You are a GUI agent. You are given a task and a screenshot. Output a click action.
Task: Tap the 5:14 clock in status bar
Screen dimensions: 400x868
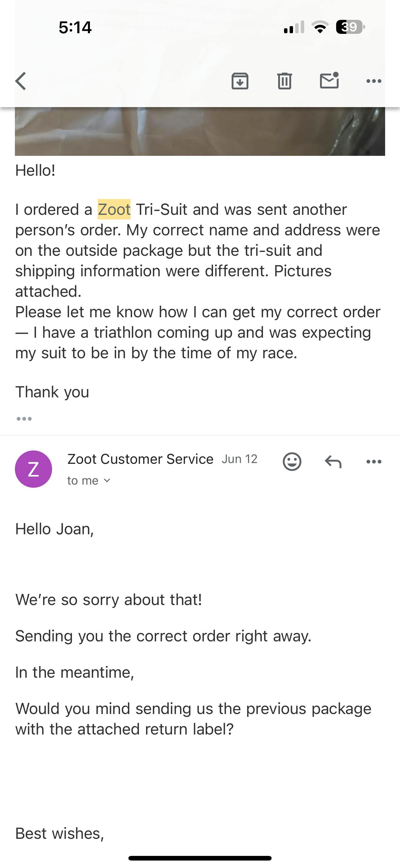coord(75,27)
